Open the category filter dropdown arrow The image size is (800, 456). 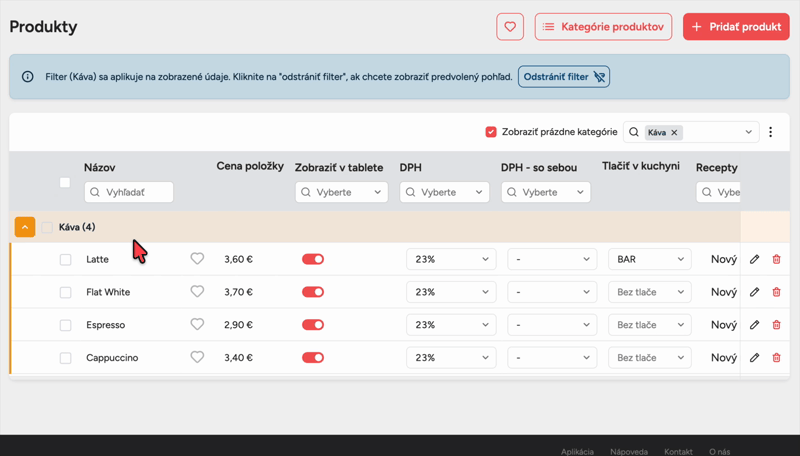pyautogui.click(x=748, y=132)
